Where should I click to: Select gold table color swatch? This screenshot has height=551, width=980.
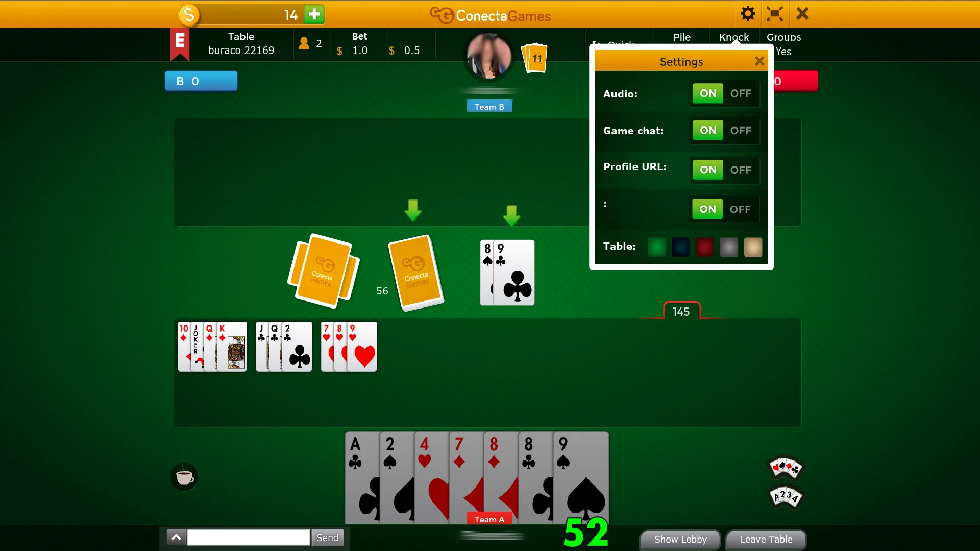(753, 247)
